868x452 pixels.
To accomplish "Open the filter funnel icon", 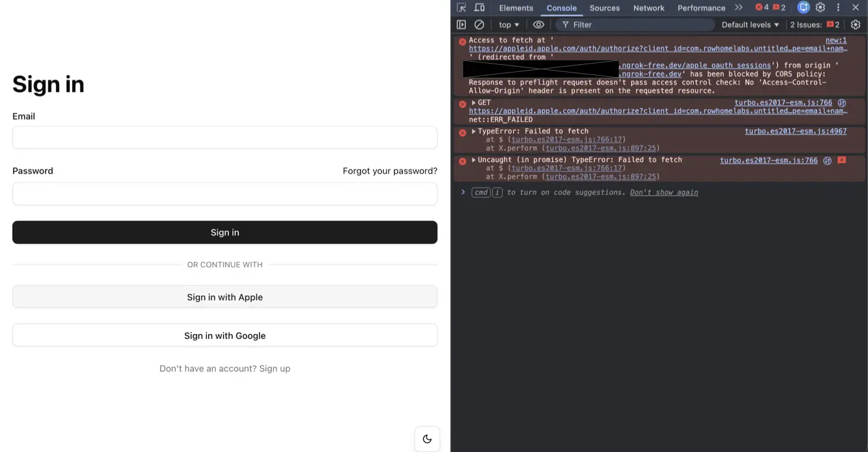I will 565,24.
